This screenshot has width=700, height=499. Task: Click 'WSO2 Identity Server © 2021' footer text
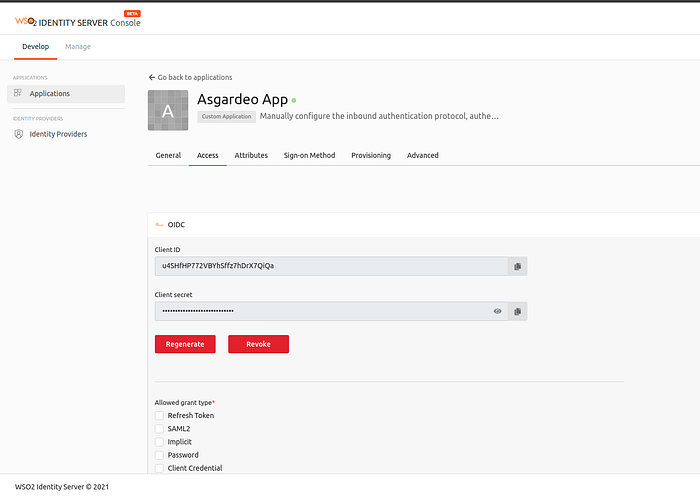tap(62, 487)
